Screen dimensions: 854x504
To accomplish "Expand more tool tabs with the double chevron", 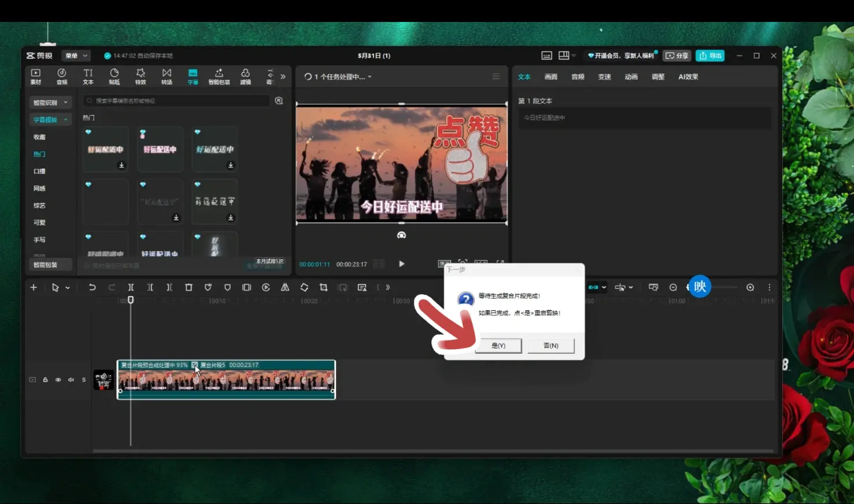I will 283,76.
